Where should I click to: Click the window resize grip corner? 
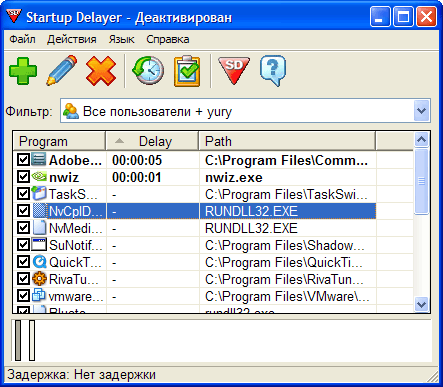tap(433, 377)
